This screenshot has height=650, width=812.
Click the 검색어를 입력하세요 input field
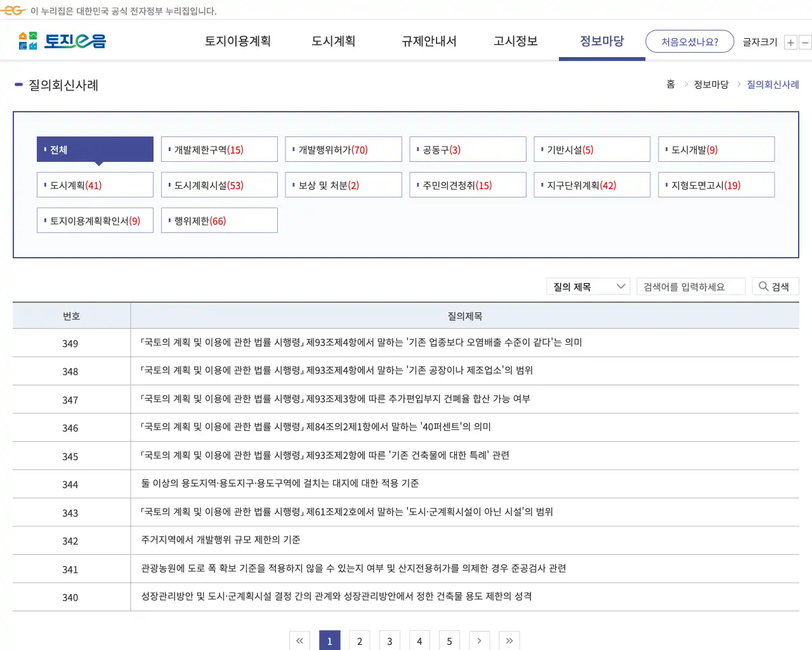[x=691, y=286]
